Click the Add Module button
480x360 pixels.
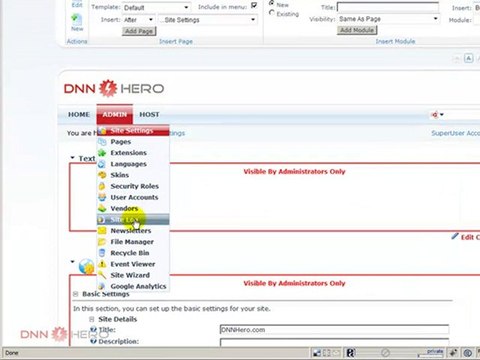click(357, 30)
